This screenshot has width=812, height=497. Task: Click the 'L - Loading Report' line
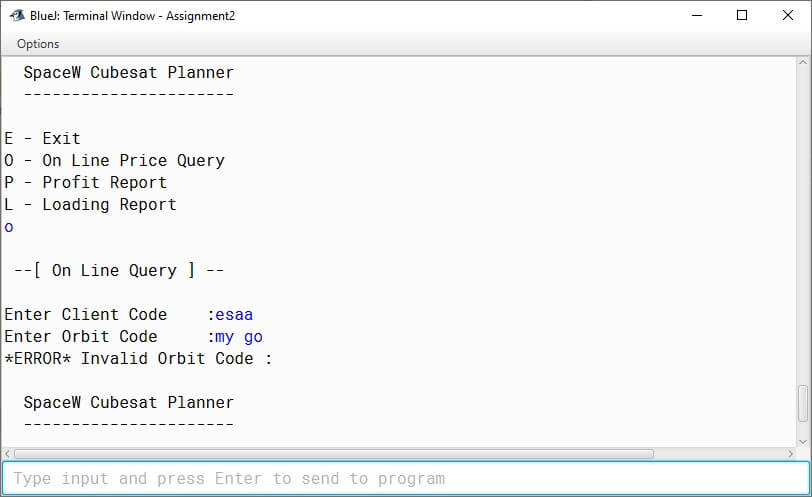91,204
